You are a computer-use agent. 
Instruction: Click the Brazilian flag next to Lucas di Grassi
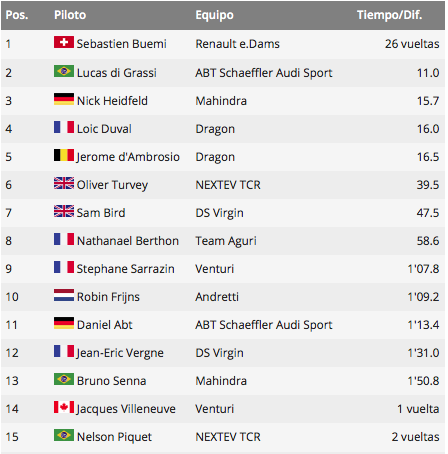pyautogui.click(x=64, y=71)
